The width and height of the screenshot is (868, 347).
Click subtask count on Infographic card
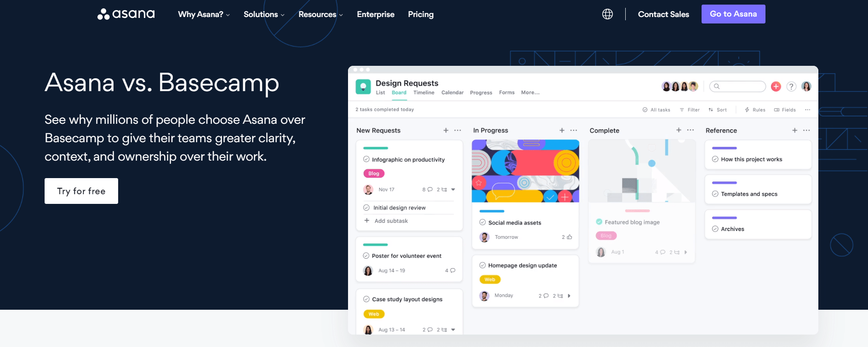pos(441,189)
